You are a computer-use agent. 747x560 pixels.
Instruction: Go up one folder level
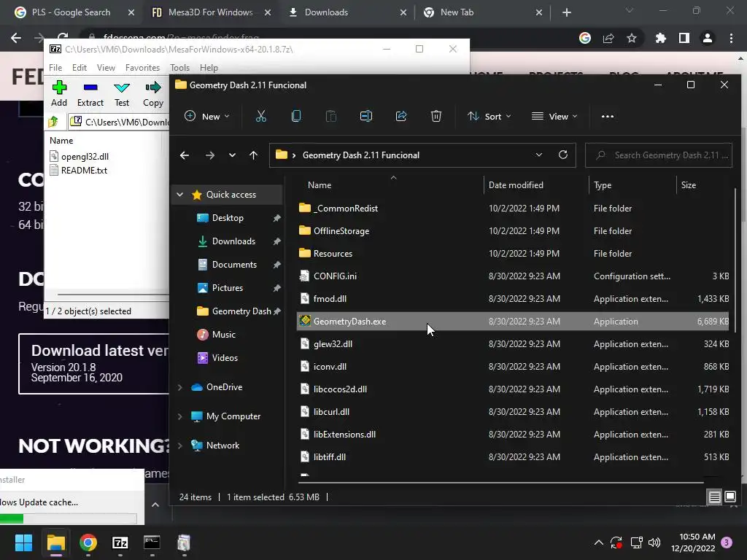coord(253,155)
